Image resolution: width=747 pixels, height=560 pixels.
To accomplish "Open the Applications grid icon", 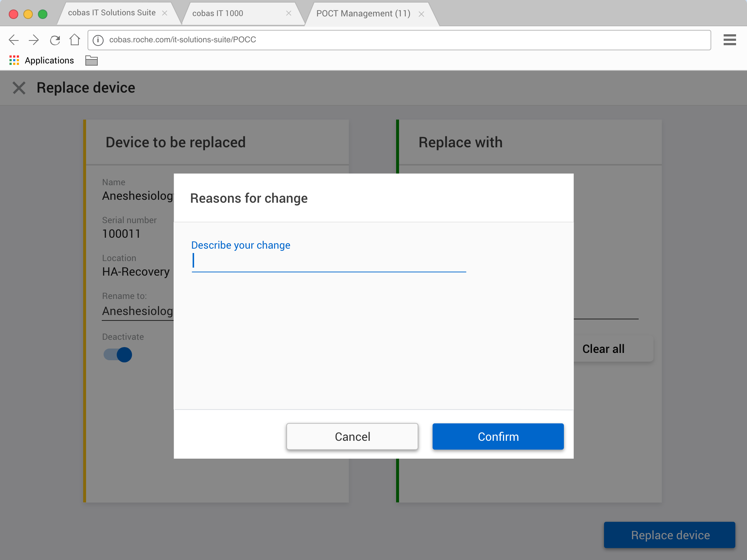I will tap(14, 61).
